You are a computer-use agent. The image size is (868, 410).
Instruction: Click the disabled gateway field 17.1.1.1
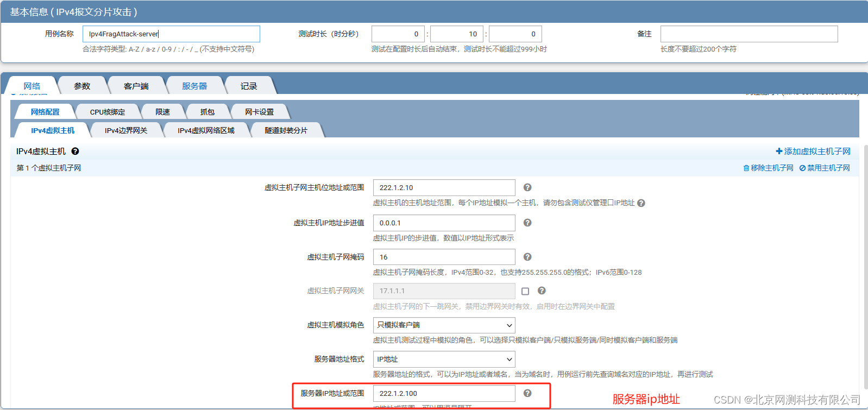(x=444, y=291)
